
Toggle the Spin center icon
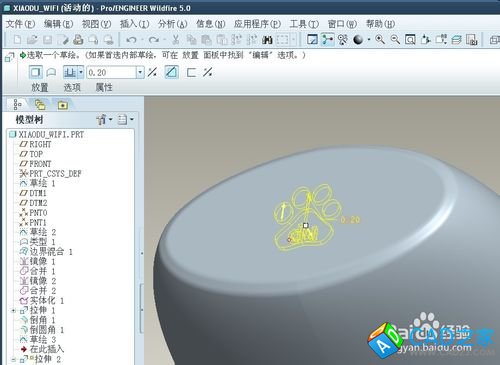(x=328, y=40)
